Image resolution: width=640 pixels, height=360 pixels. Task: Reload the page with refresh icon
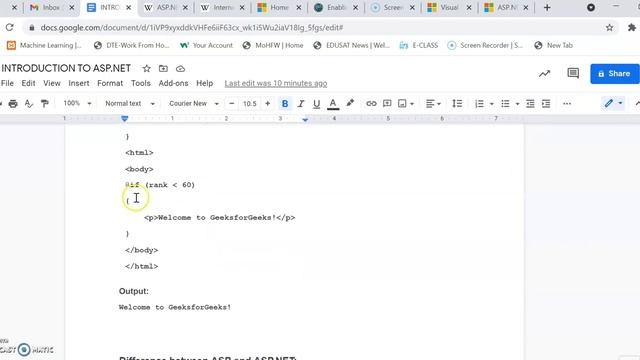tap(9, 27)
